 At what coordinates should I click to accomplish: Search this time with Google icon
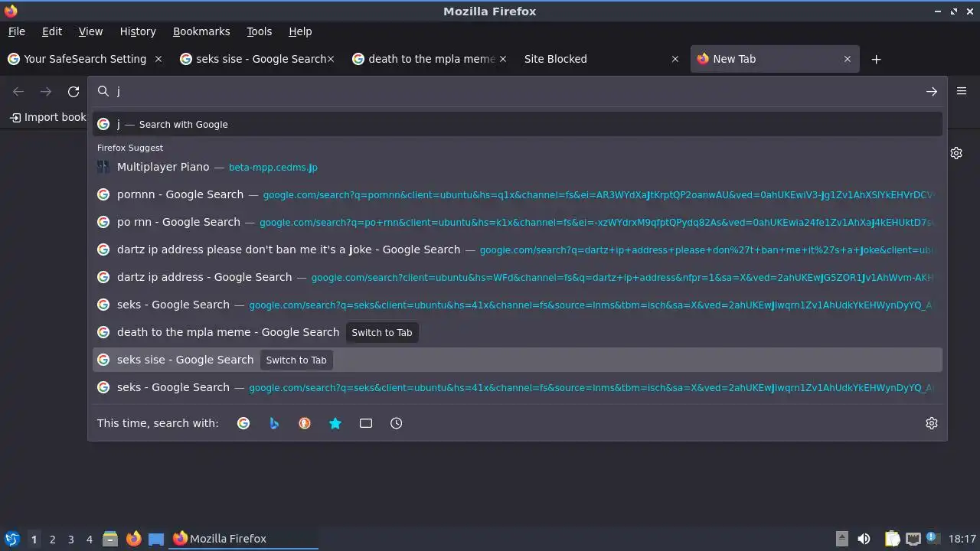(x=243, y=423)
